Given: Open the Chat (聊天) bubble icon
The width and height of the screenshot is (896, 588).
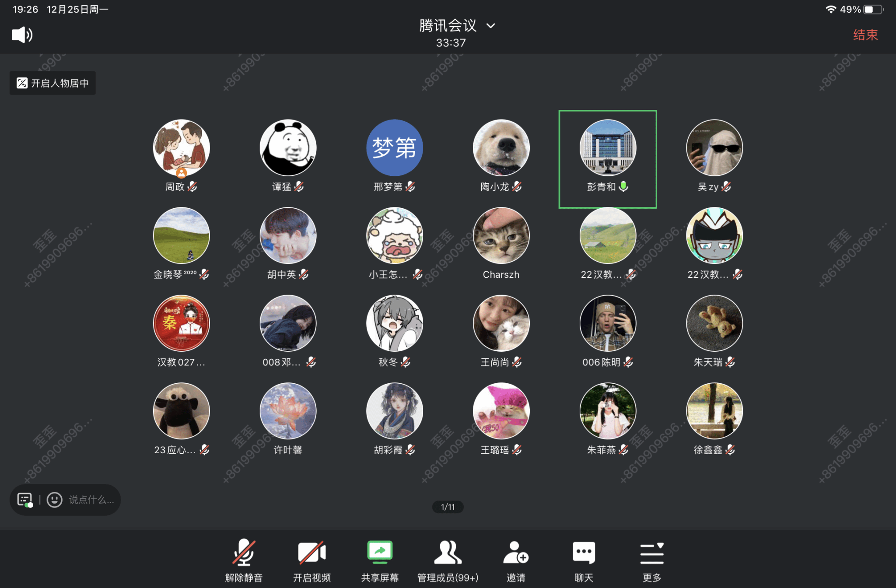Looking at the screenshot, I should (x=584, y=552).
